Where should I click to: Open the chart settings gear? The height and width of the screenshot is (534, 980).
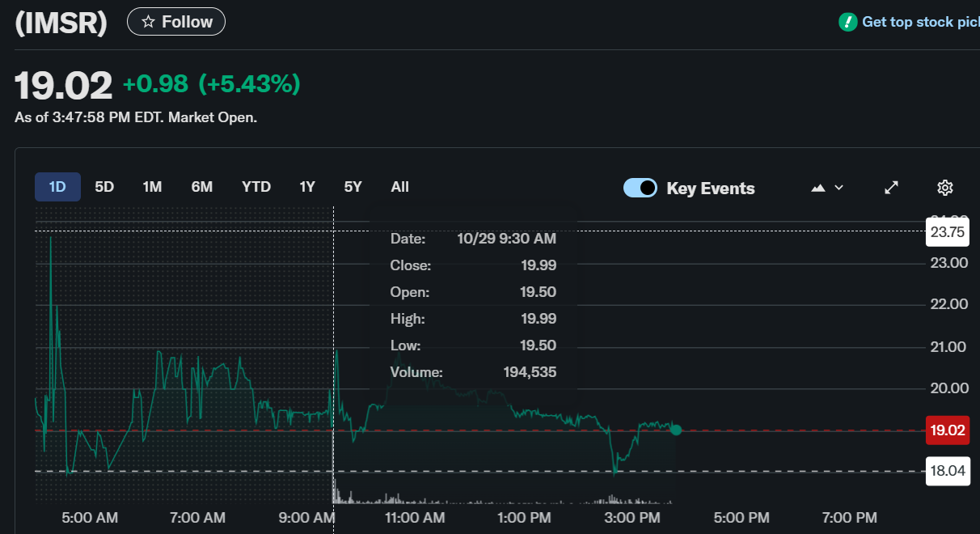pos(944,188)
